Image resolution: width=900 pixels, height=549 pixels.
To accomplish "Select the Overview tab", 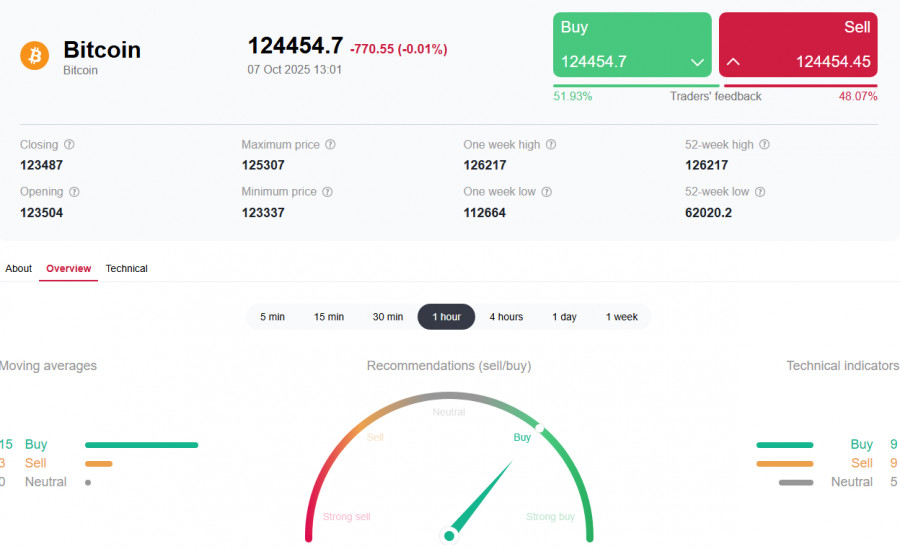I will [x=68, y=268].
